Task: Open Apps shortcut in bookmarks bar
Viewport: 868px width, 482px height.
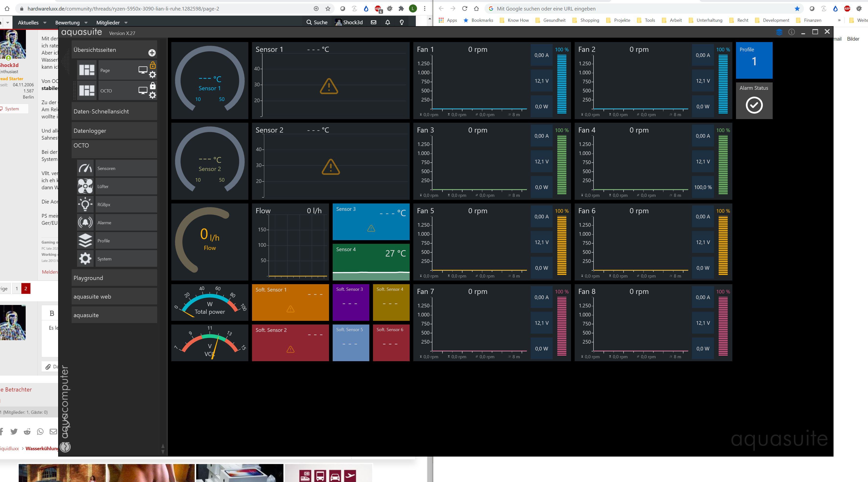Action: point(448,20)
